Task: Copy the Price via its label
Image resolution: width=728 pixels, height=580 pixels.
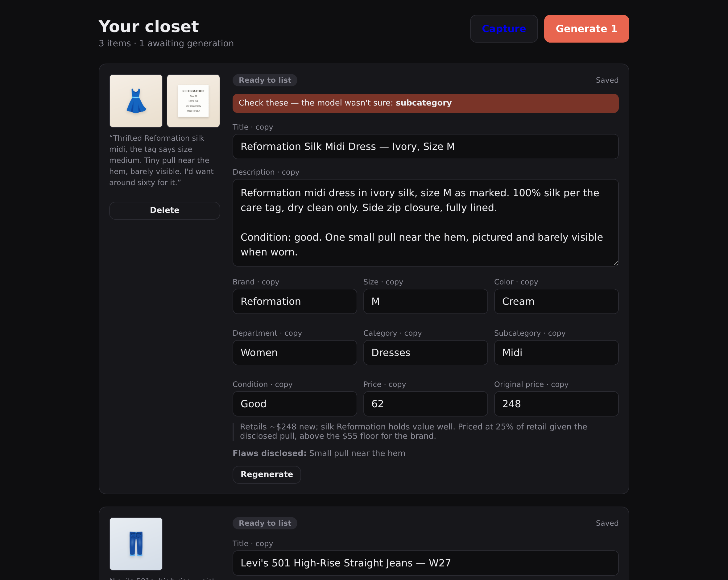Action: (385, 385)
